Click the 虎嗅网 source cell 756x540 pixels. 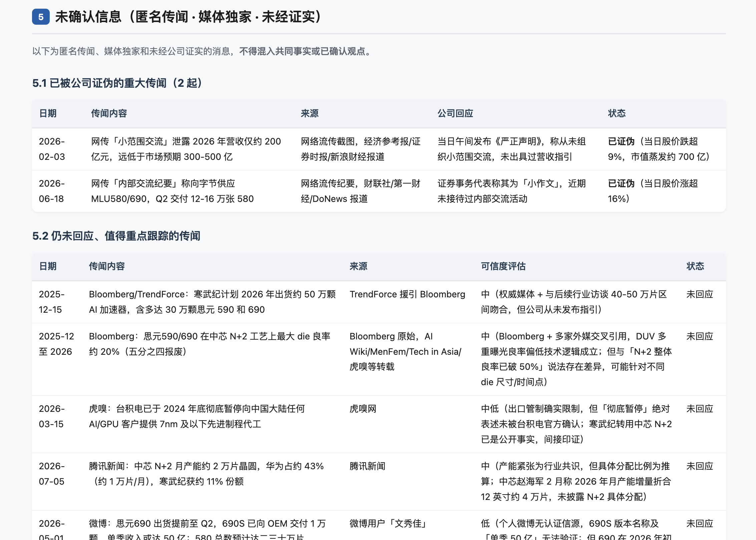363,409
